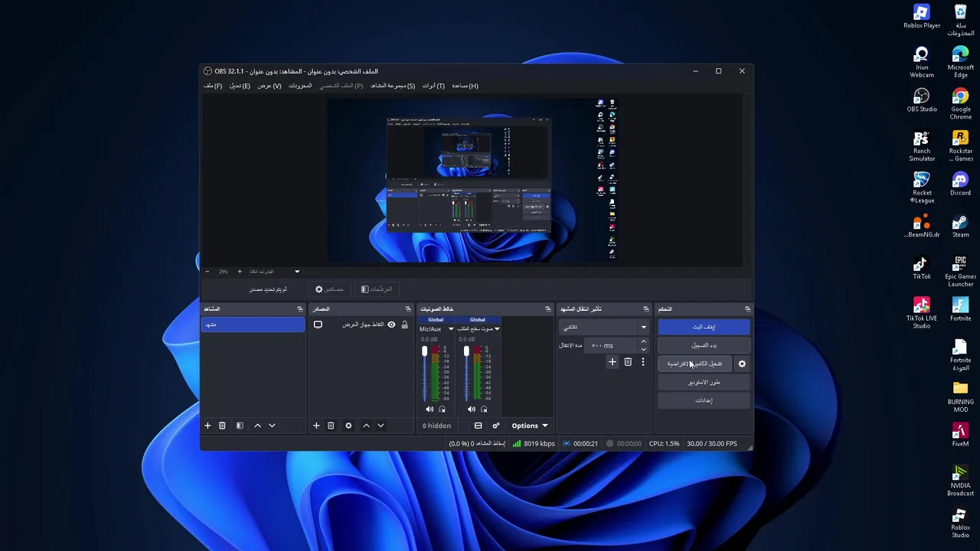
Task: Decrease transition duration with the down stepper
Action: 643,349
